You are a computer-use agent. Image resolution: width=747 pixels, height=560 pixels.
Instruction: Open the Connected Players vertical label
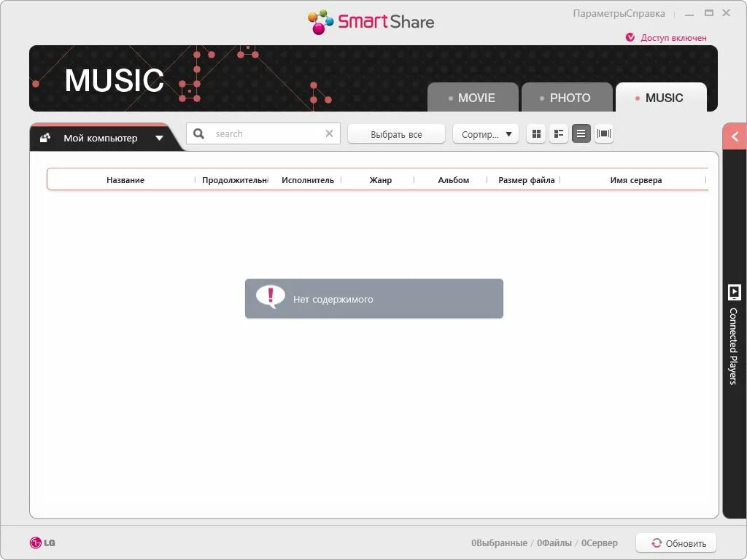click(734, 346)
